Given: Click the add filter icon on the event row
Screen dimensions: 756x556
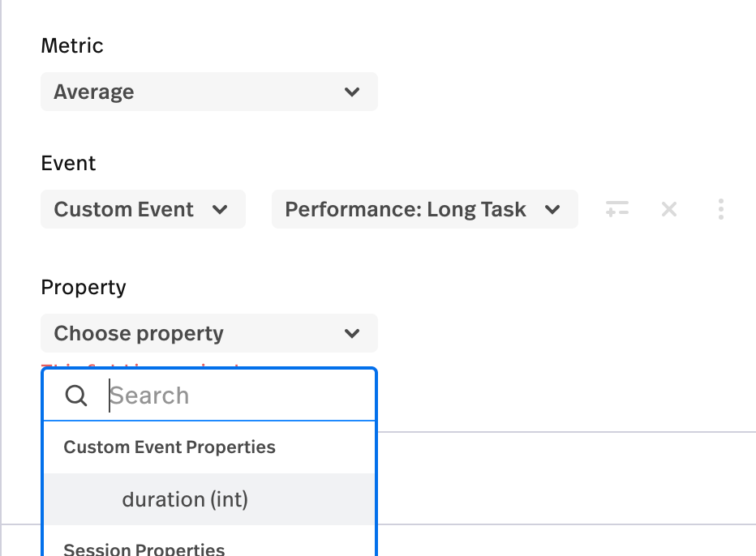Looking at the screenshot, I should click(617, 210).
